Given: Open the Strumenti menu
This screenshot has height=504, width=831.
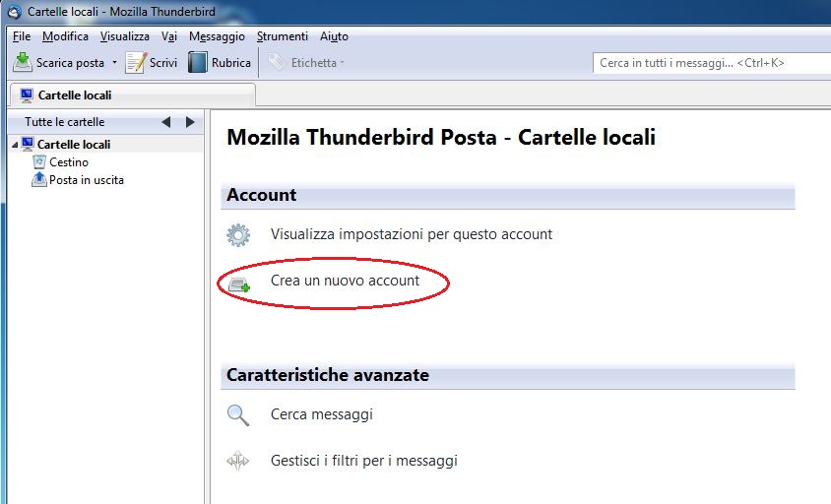Looking at the screenshot, I should tap(282, 36).
